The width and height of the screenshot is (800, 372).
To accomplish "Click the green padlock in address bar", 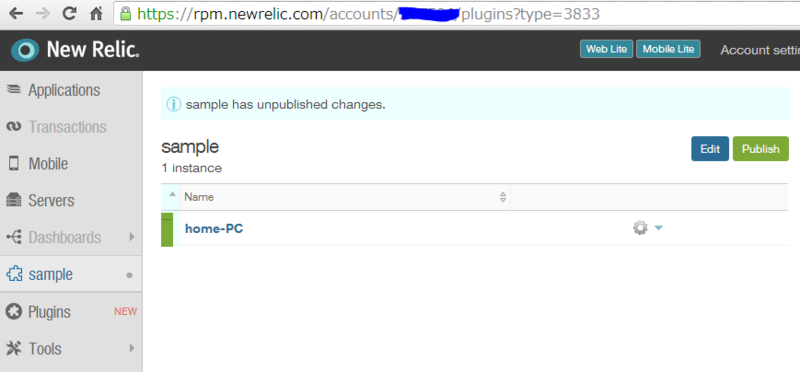I will (126, 14).
